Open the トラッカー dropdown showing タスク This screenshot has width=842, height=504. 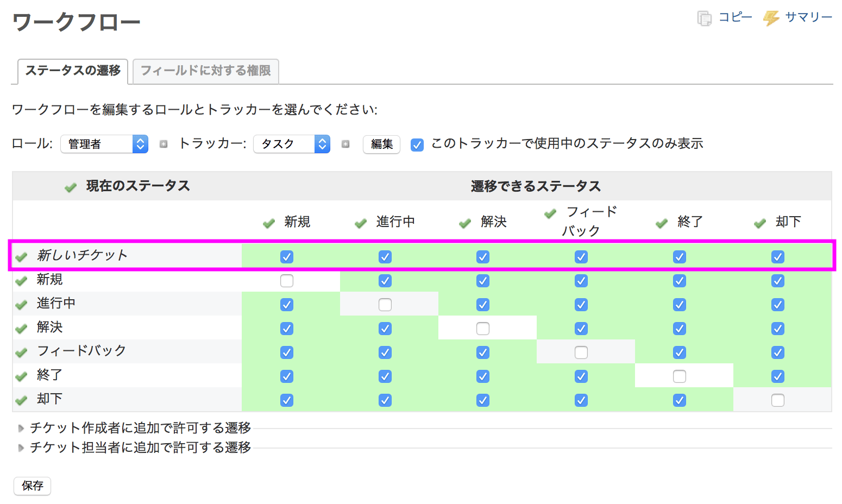(x=292, y=144)
